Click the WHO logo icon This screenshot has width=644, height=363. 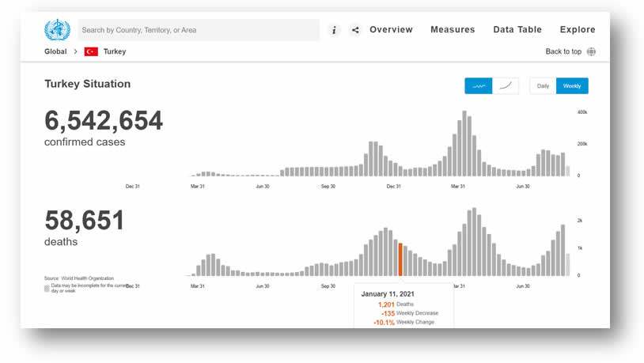click(57, 30)
